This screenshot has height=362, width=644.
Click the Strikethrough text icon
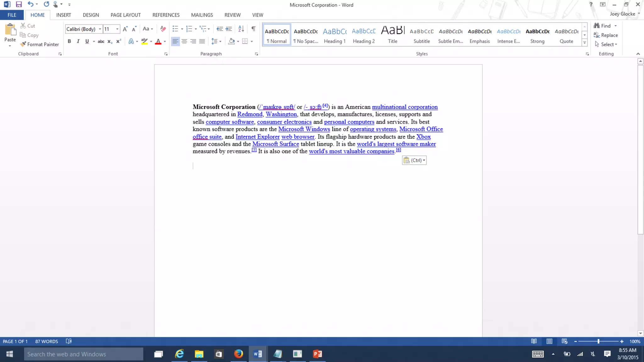[x=101, y=41]
